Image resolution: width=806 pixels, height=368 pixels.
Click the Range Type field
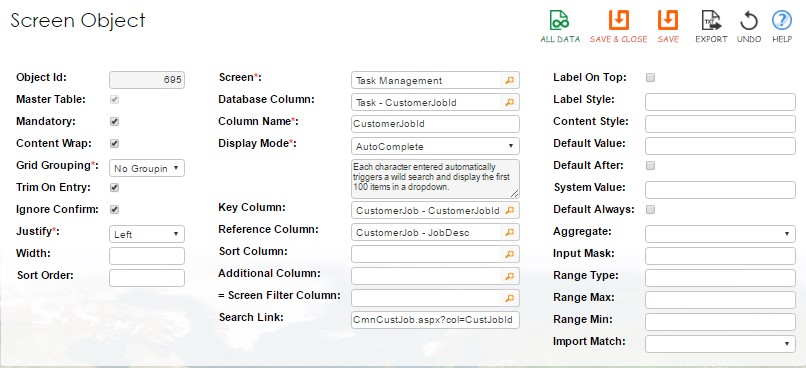[720, 278]
